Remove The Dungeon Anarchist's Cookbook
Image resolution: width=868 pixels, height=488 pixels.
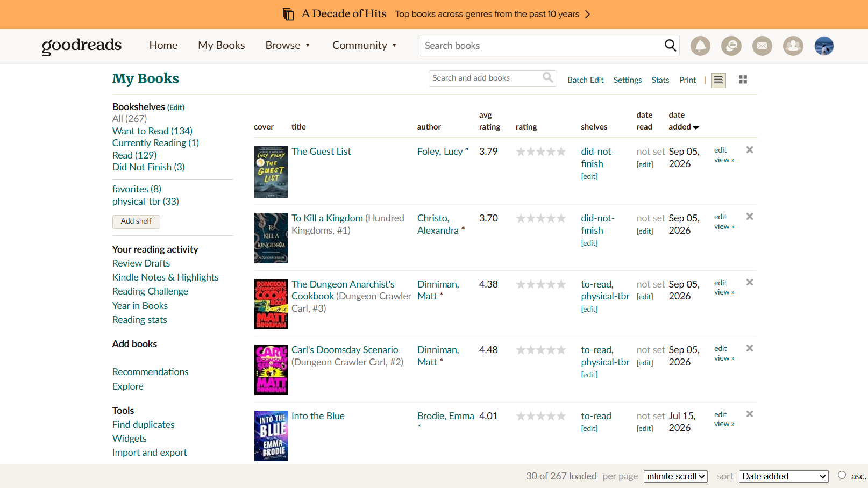[x=750, y=283]
